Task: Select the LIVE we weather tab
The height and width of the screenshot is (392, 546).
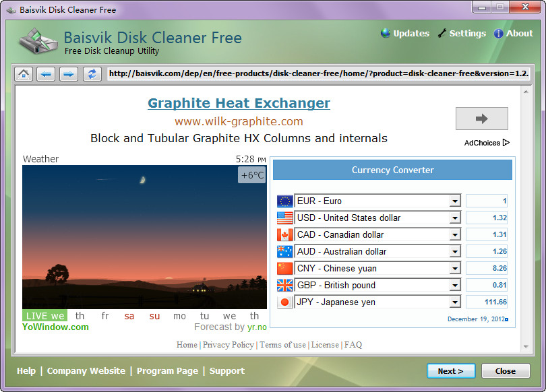Action: (45, 315)
